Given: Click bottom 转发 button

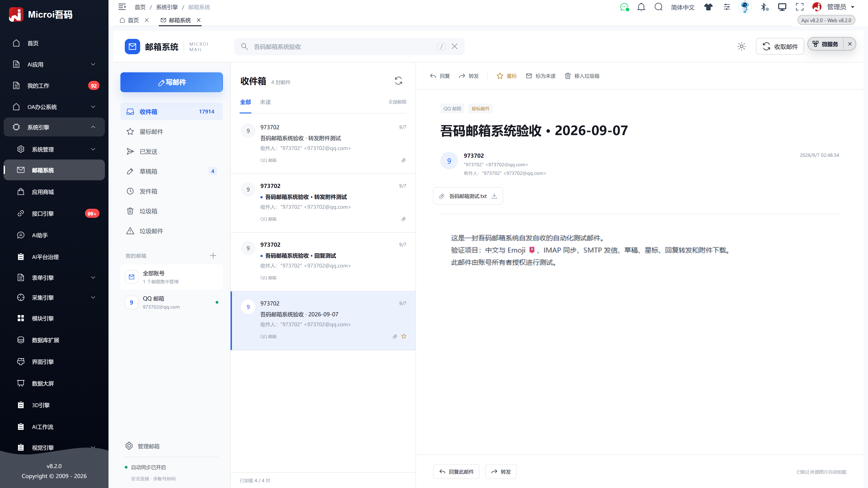Looking at the screenshot, I should 501,472.
